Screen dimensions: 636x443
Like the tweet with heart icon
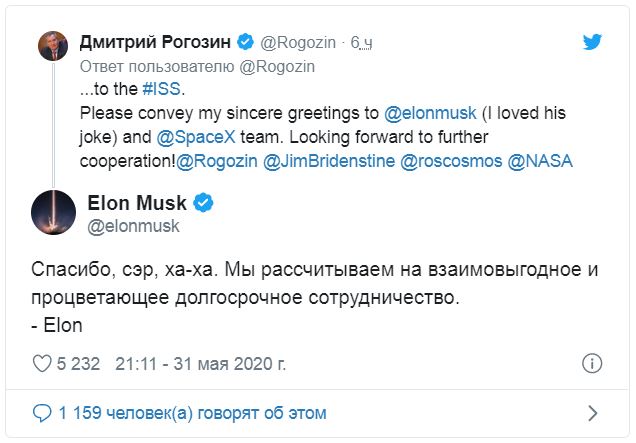point(42,363)
